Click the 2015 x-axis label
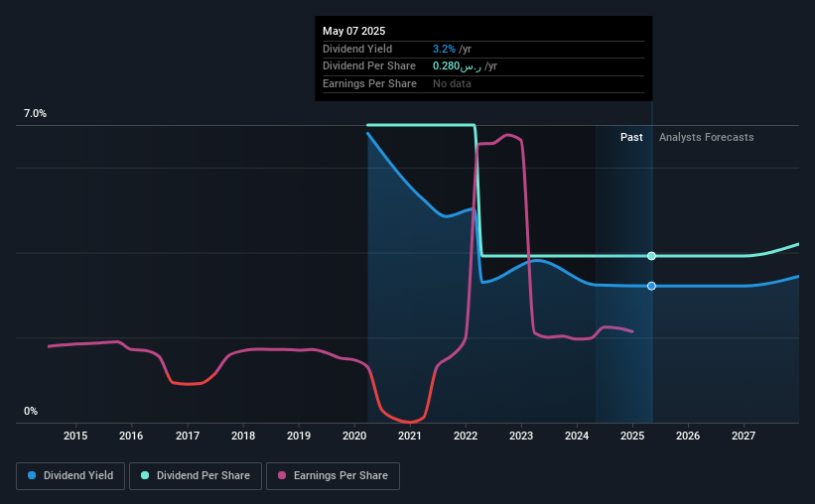 point(75,436)
